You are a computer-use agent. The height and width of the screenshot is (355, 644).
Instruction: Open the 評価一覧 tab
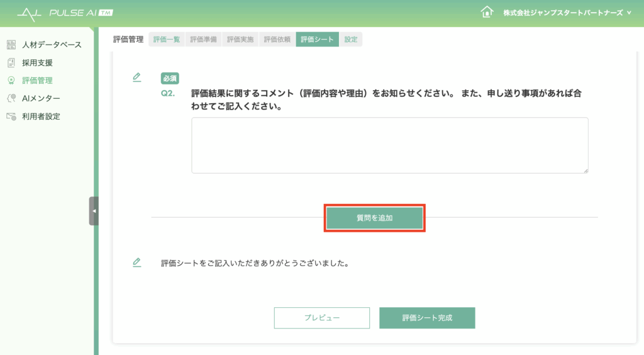coord(167,40)
